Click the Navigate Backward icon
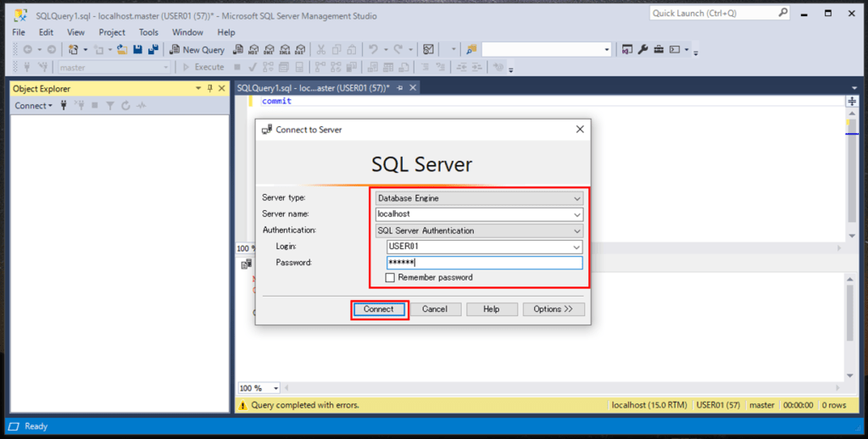The width and height of the screenshot is (868, 439). click(x=27, y=50)
